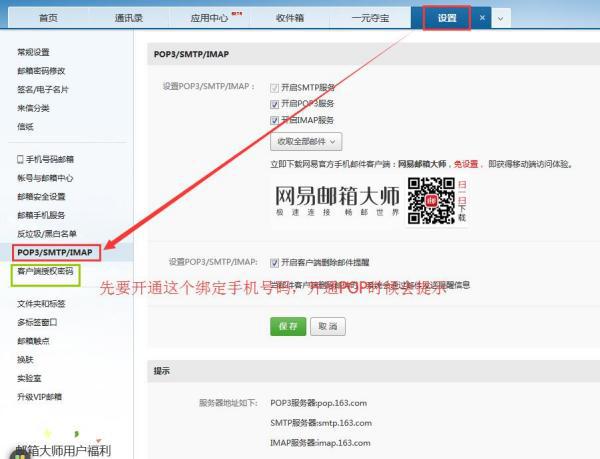Toggle 开启客户端删除邮件提醒 checkbox
Viewport: 600px width, 459px height.
[x=274, y=263]
